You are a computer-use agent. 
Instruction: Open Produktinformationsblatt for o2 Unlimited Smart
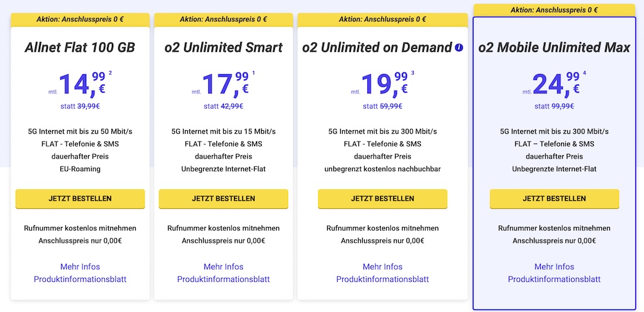(x=223, y=279)
